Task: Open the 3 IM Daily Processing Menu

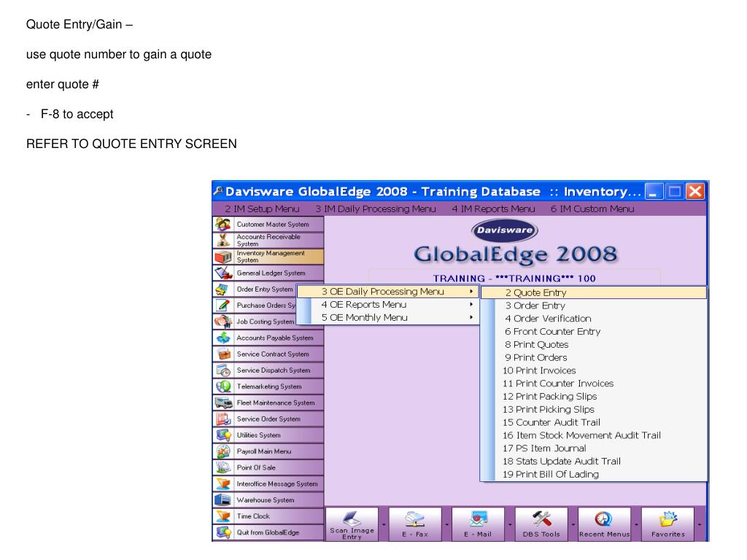Action: [376, 209]
